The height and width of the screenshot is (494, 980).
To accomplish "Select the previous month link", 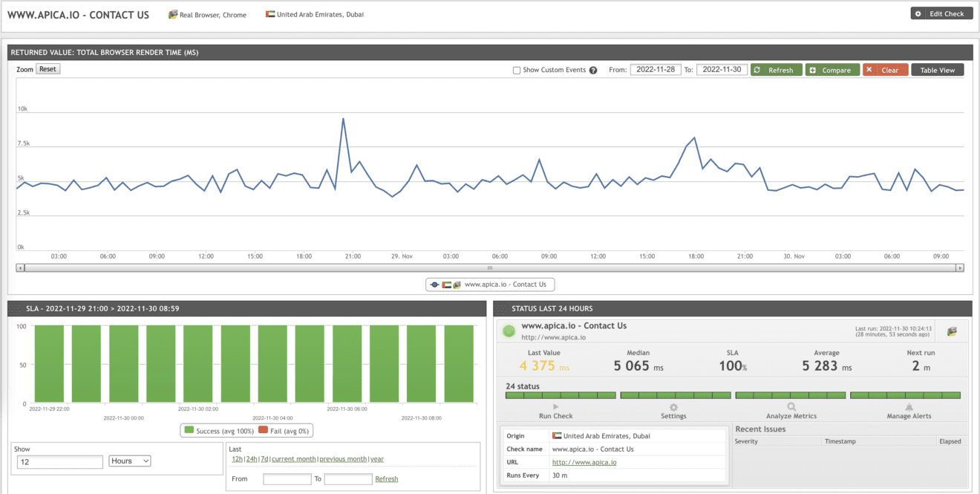I will 343,459.
